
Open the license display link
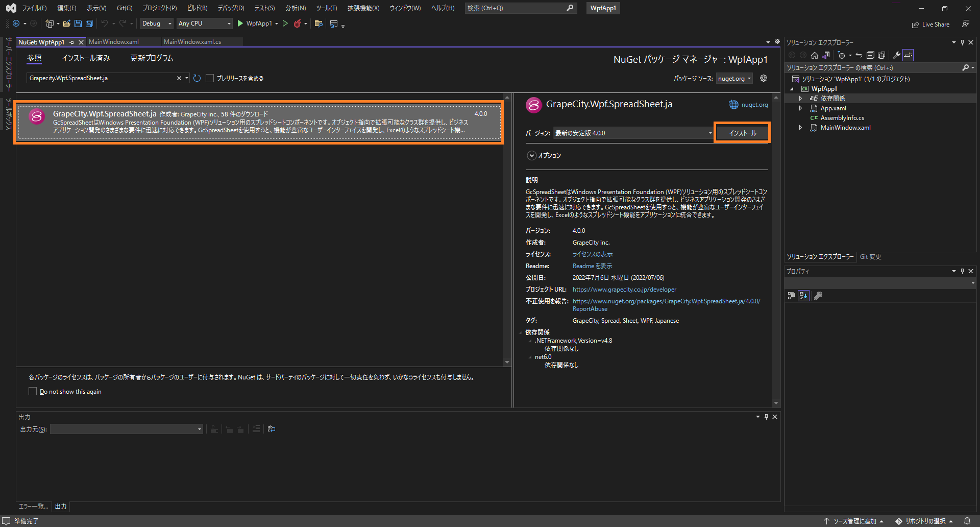click(x=593, y=254)
